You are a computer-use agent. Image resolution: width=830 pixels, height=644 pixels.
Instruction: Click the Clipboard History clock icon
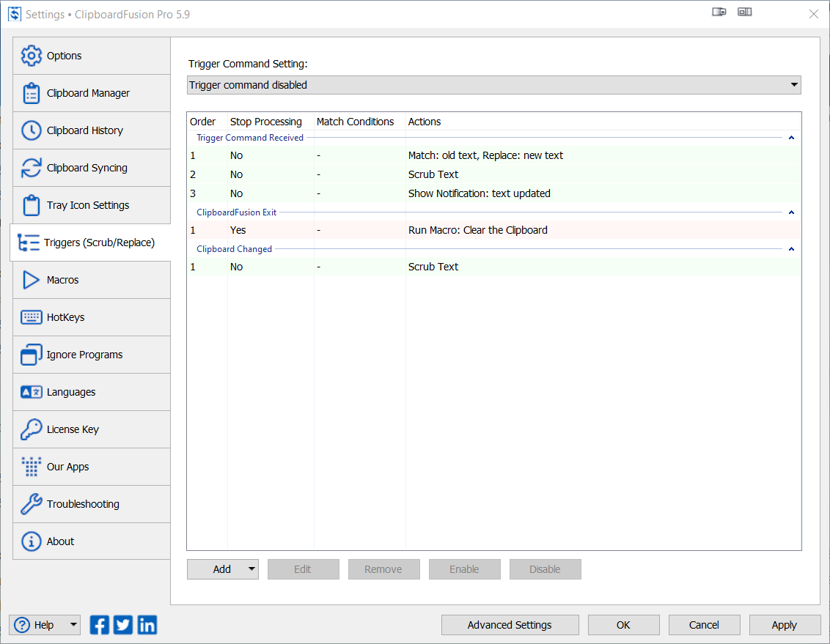[31, 130]
